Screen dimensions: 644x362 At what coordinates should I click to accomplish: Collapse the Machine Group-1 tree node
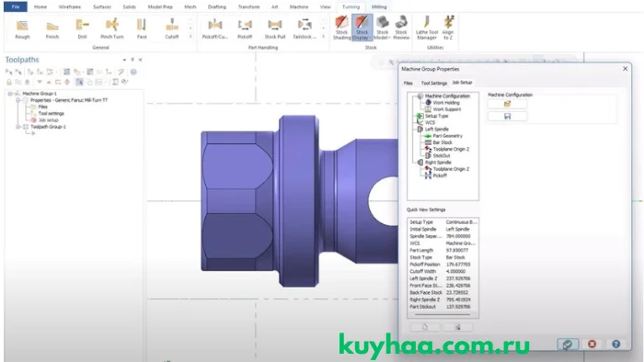click(10, 94)
